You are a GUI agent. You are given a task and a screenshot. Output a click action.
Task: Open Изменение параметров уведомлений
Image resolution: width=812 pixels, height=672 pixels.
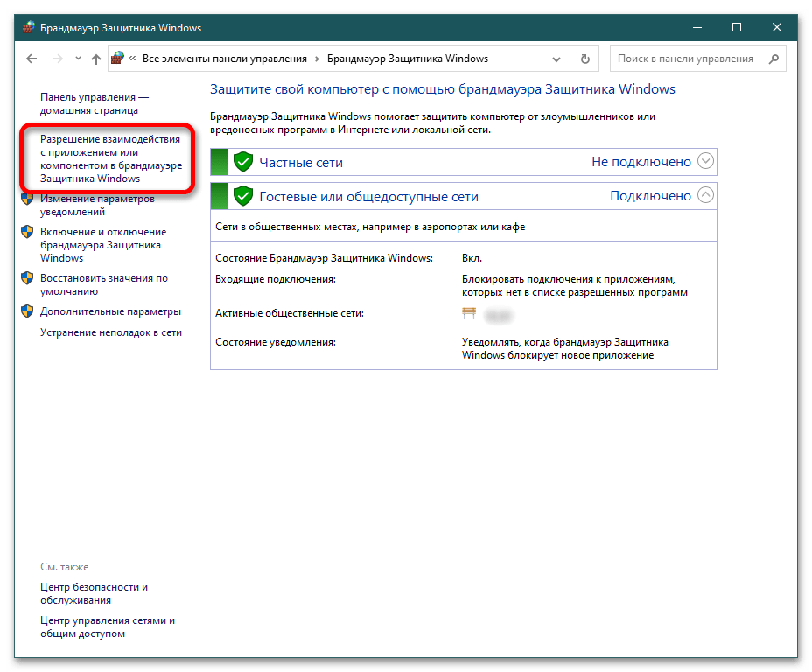(96, 205)
